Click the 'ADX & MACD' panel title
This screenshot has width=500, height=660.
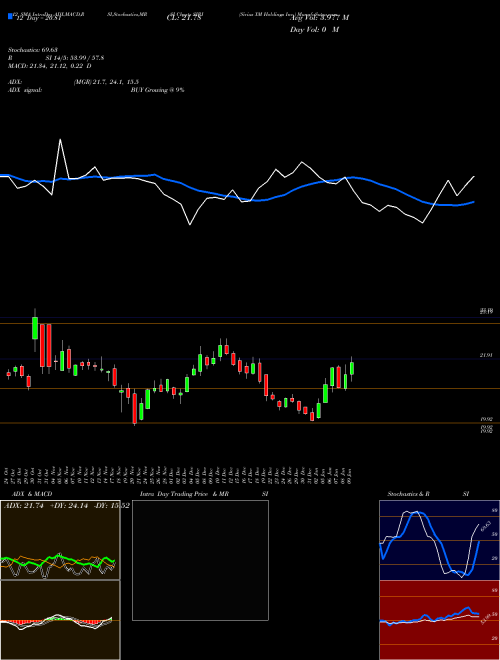[x=32, y=494]
